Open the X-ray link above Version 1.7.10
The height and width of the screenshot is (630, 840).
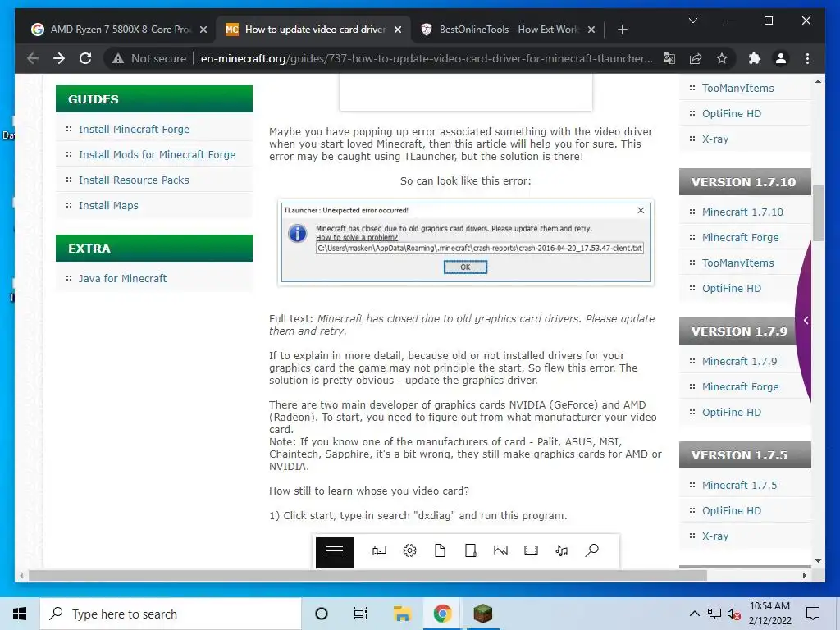coord(715,139)
